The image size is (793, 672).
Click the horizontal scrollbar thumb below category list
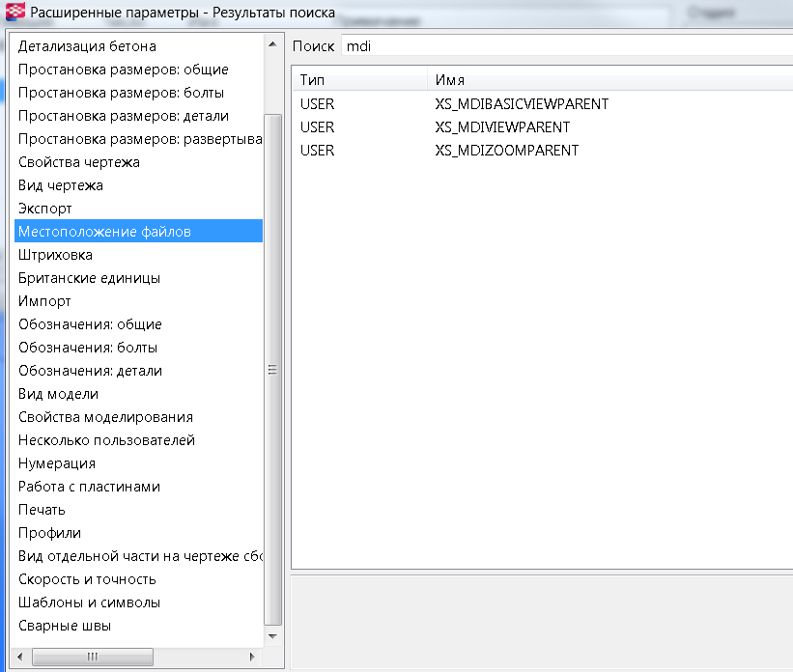[x=93, y=657]
